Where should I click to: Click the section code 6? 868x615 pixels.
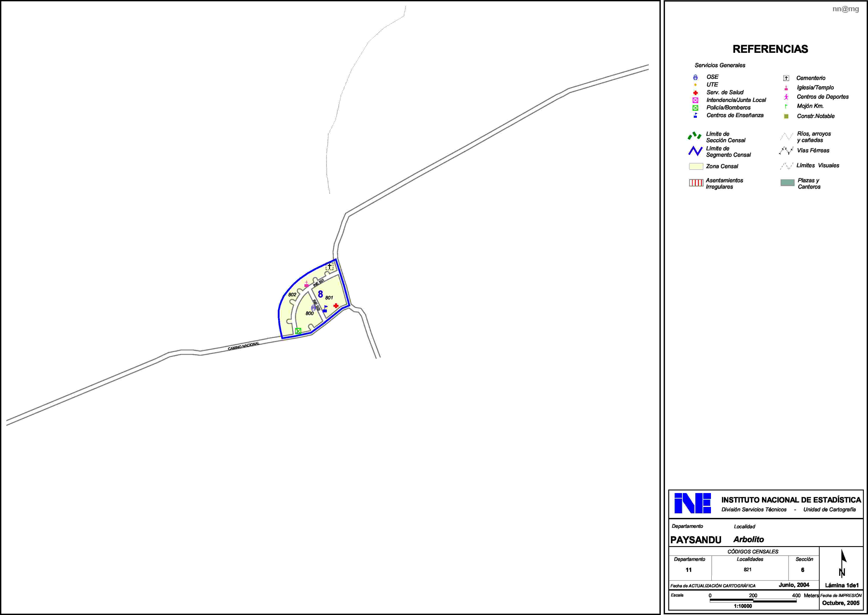(x=802, y=570)
